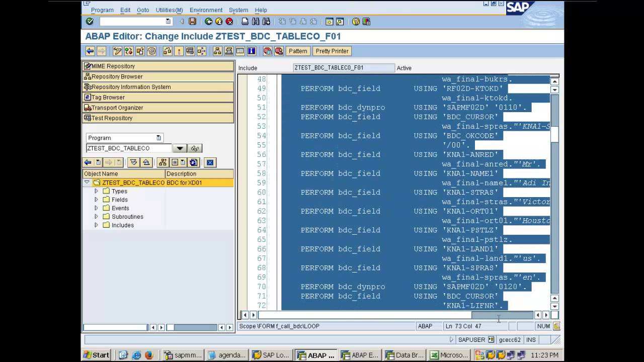The height and width of the screenshot is (362, 644).
Task: Click the Pretty Printer button
Action: [x=332, y=51]
